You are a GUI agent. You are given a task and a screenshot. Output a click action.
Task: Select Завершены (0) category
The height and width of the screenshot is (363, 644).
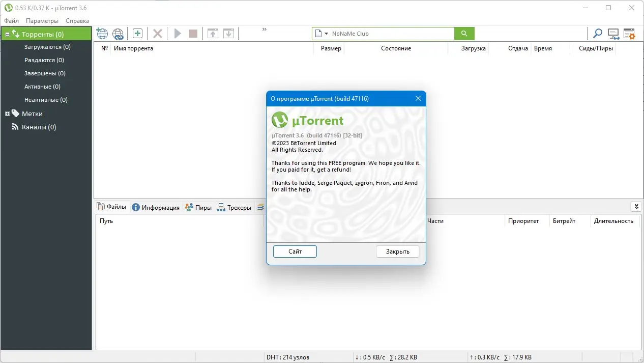(45, 73)
